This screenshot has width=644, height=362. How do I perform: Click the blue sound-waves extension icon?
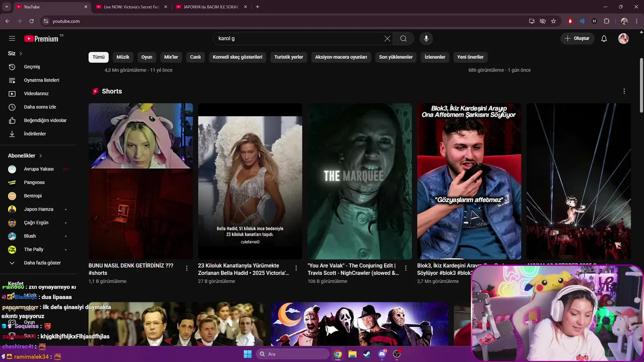(582, 21)
